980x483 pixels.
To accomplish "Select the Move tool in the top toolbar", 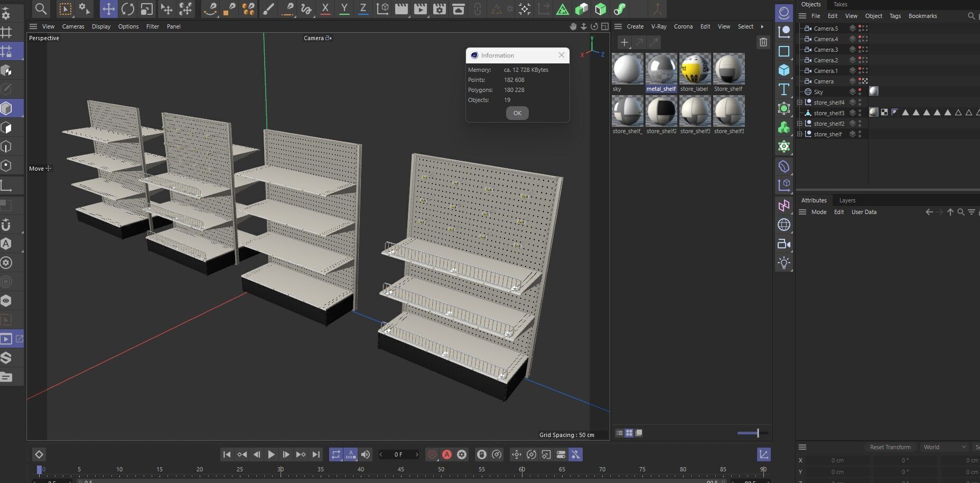I will point(108,9).
